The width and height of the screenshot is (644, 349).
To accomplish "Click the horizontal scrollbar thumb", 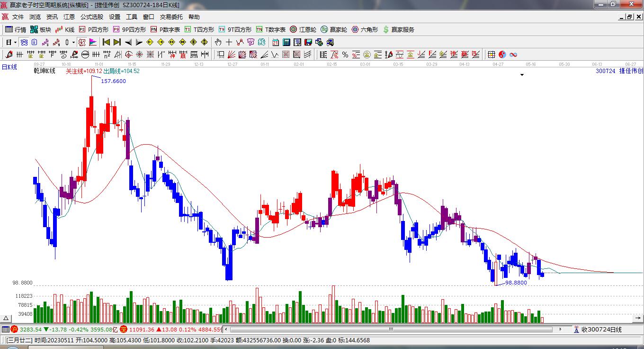I will click(x=391, y=329).
